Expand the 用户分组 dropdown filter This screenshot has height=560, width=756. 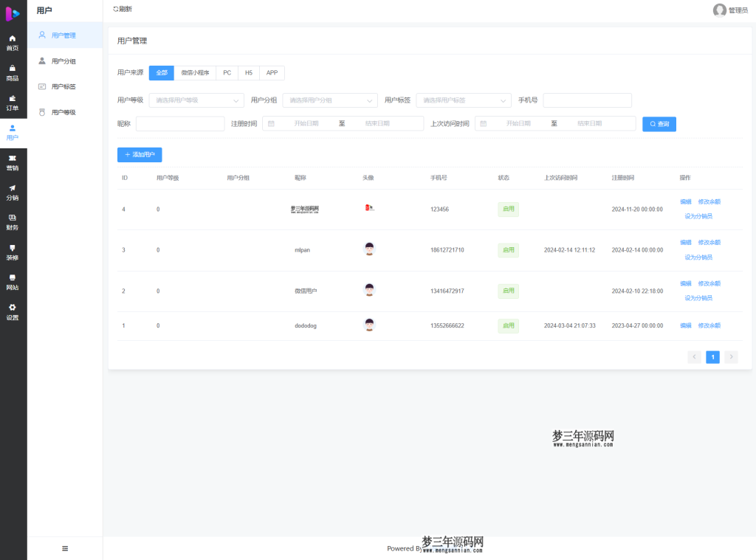pos(330,100)
